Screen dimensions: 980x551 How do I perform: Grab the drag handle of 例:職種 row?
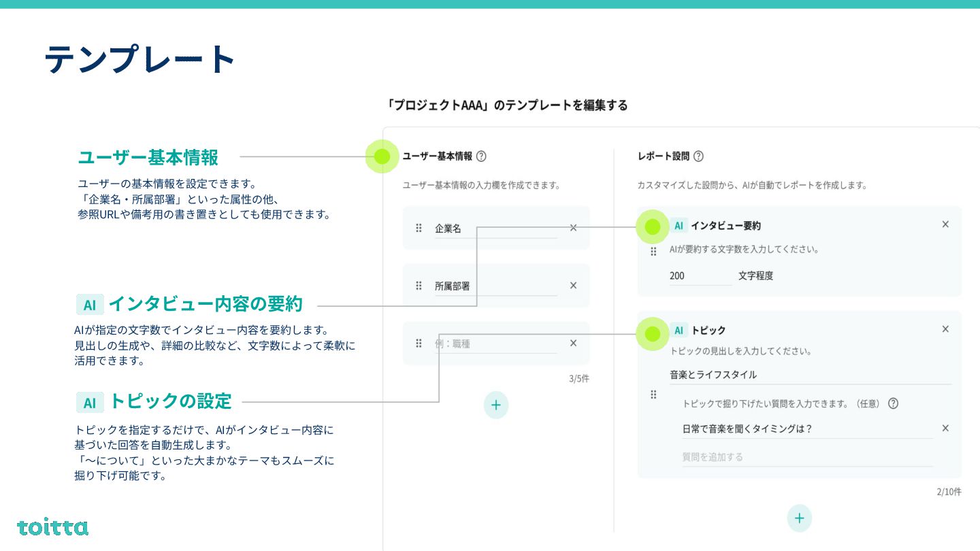point(419,343)
